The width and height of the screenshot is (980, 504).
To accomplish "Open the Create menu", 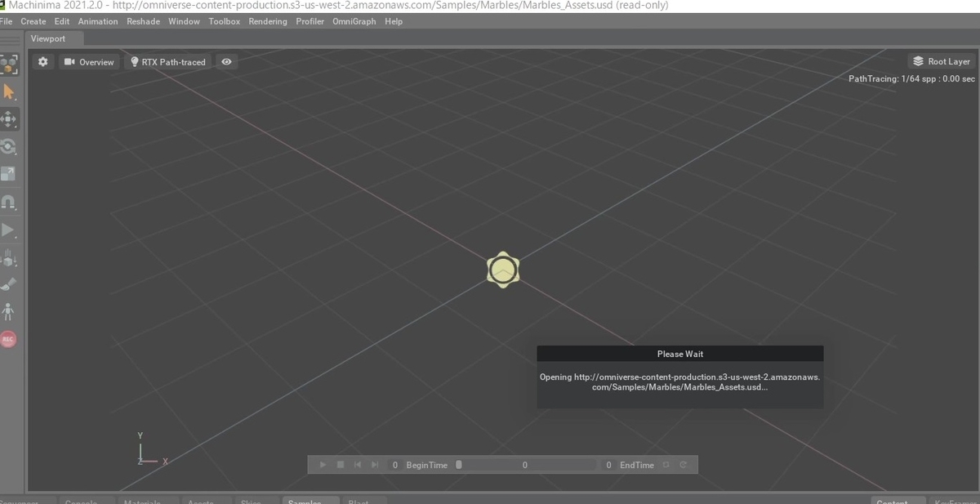I will (x=33, y=21).
